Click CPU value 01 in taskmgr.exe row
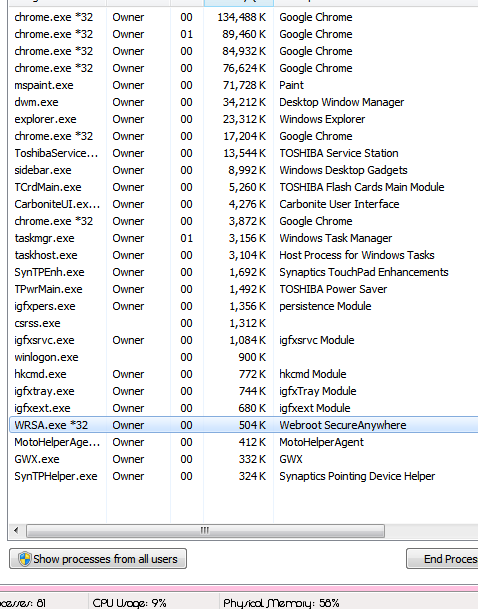 tap(186, 238)
